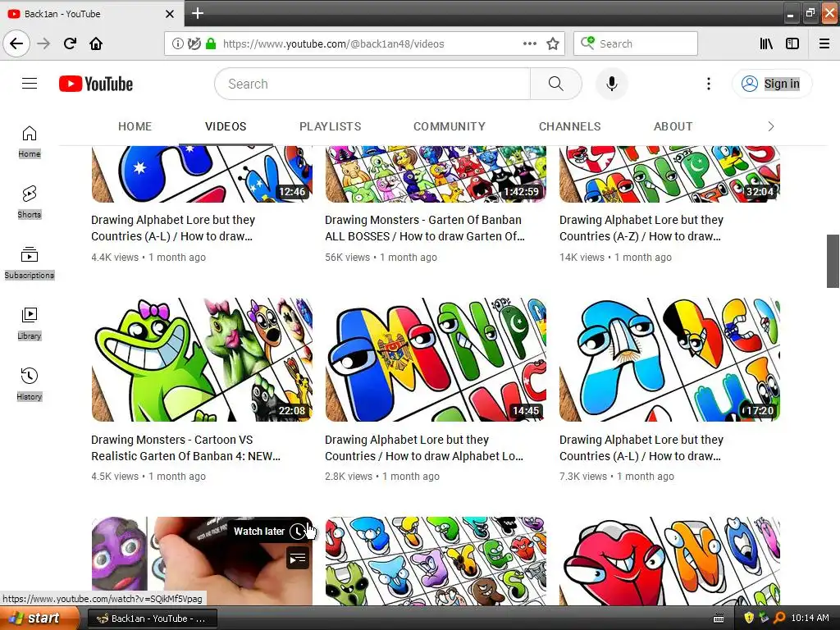This screenshot has width=840, height=630.
Task: Click Watch later clock icon on thumbnail
Action: tap(298, 532)
